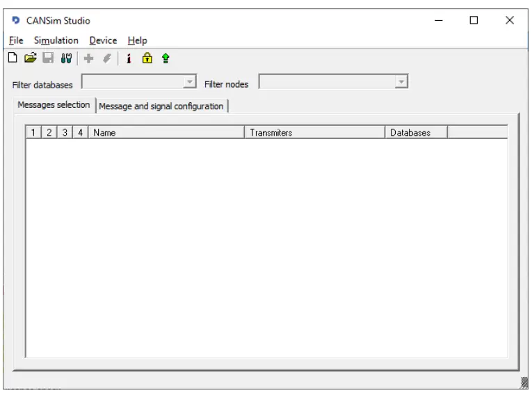532x393 pixels.
Task: Switch to Messages selection tab
Action: [54, 105]
